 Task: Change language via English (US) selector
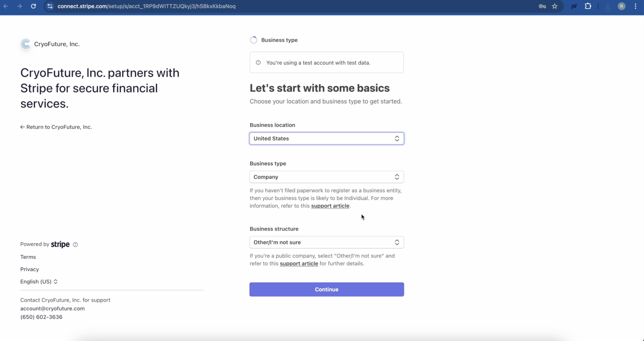click(39, 282)
